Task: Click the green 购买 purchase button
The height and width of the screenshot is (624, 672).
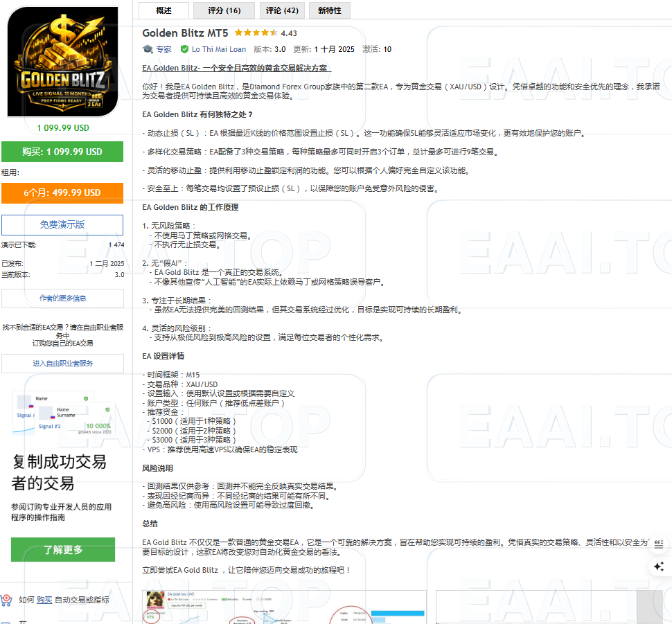Action: point(62,151)
